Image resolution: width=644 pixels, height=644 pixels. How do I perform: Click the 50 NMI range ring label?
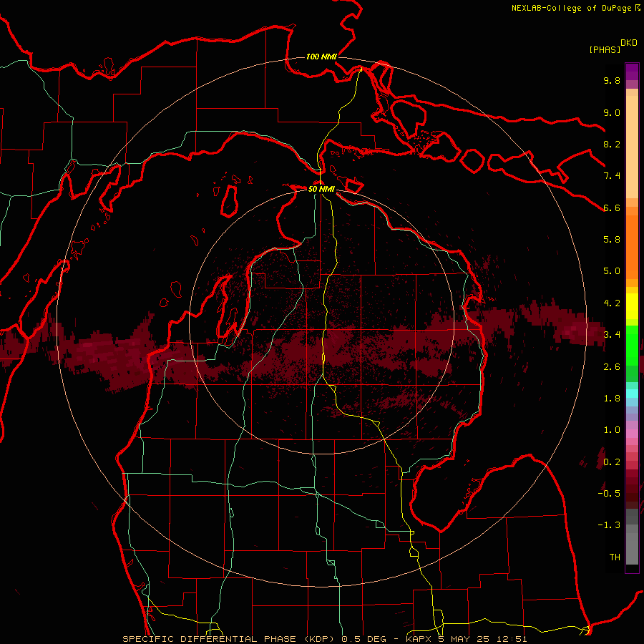click(x=321, y=189)
